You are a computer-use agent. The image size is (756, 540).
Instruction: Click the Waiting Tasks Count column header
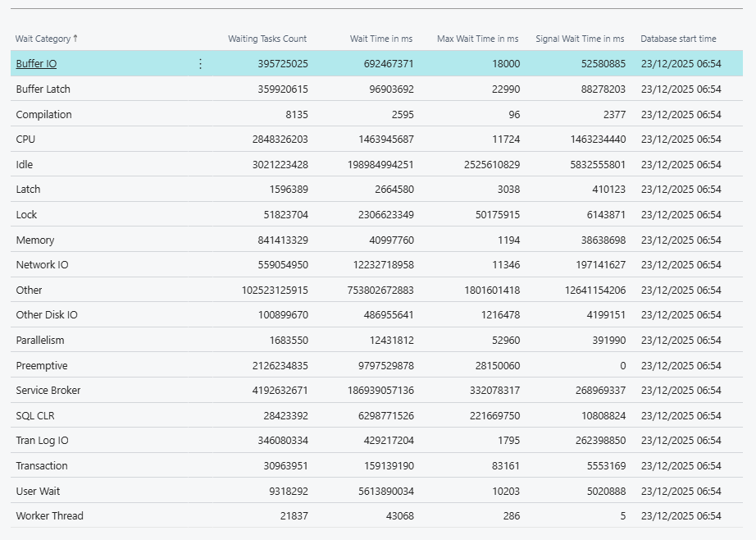coord(267,39)
